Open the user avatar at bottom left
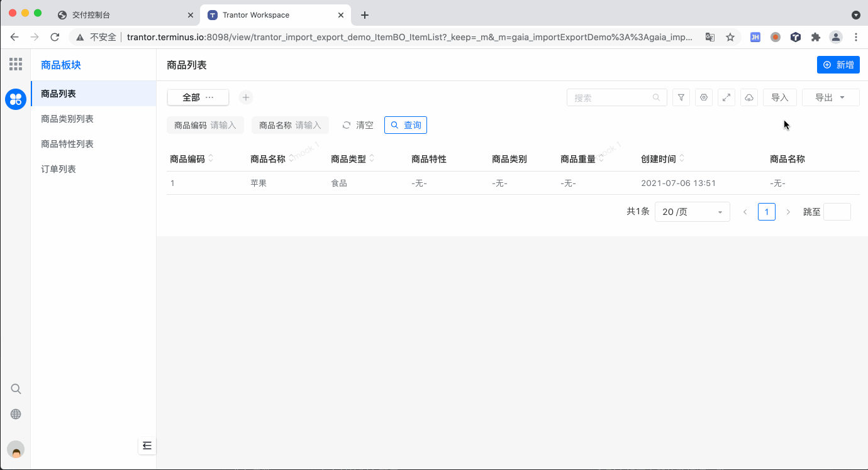Image resolution: width=868 pixels, height=470 pixels. [16, 449]
